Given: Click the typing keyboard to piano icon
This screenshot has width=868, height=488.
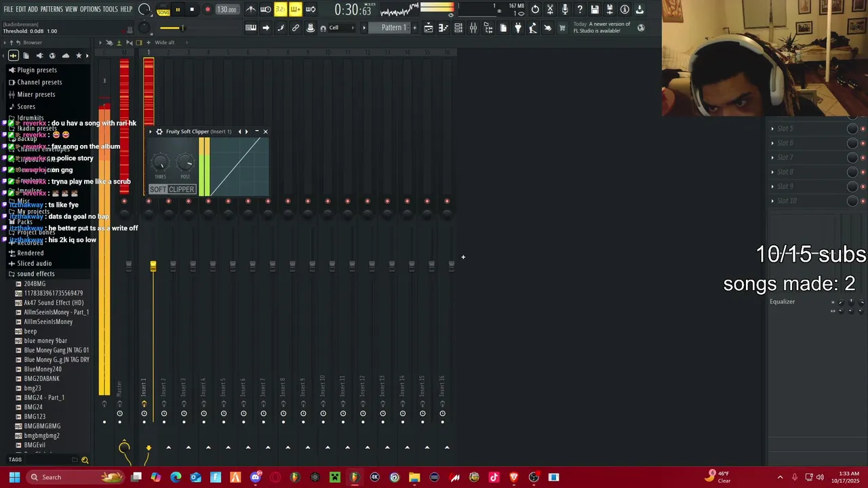Looking at the screenshot, I should tap(251, 28).
